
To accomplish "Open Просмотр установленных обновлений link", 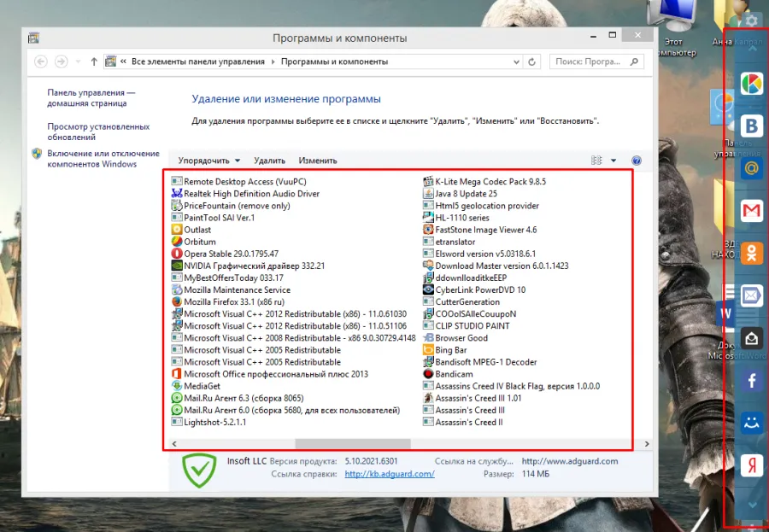I will [98, 132].
